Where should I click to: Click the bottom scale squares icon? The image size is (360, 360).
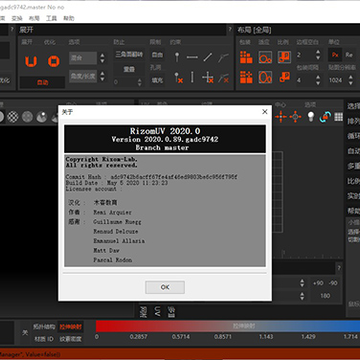(x=284, y=77)
